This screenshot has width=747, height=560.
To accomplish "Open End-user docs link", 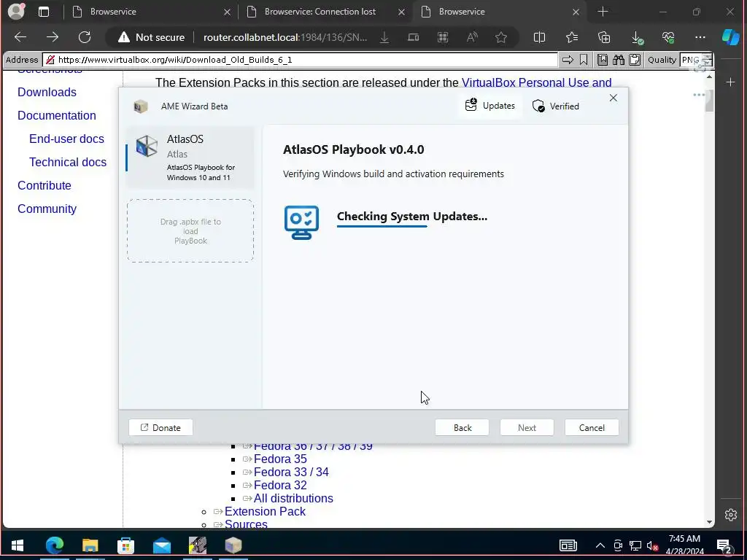I will [66, 139].
